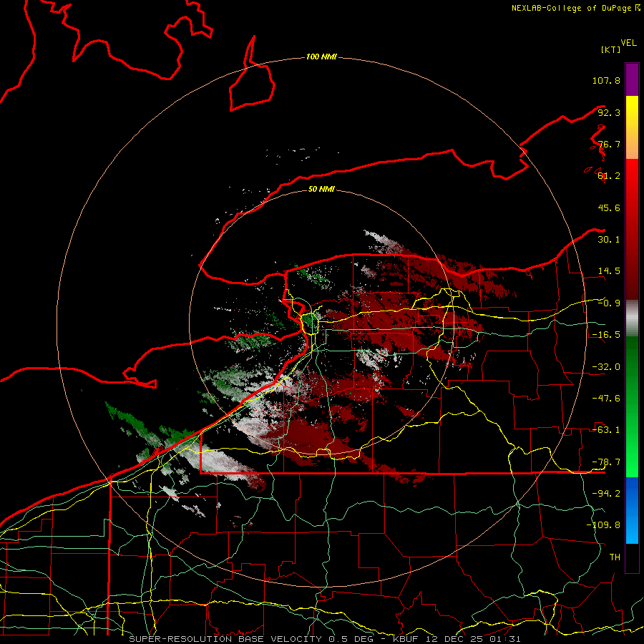Image resolution: width=644 pixels, height=644 pixels.
Task: Select the 76.7 value on velocity scale
Action: [609, 144]
